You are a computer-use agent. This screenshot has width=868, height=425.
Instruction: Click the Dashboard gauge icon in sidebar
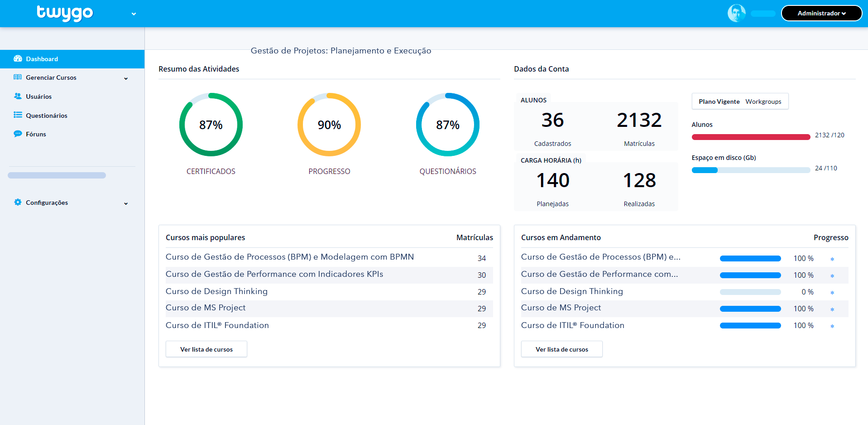[x=18, y=59]
